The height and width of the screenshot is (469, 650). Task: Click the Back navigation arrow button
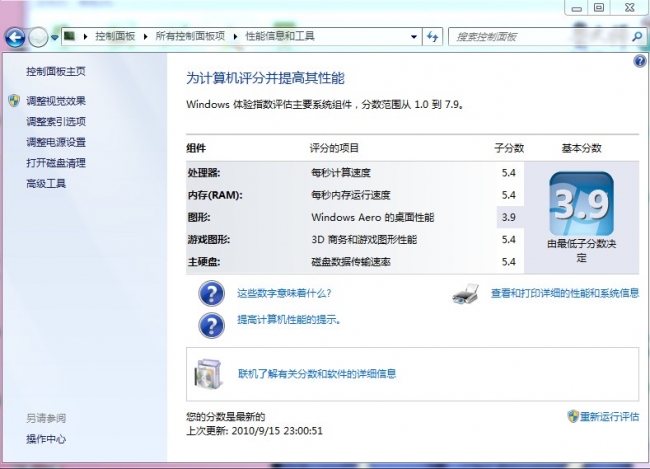point(15,38)
